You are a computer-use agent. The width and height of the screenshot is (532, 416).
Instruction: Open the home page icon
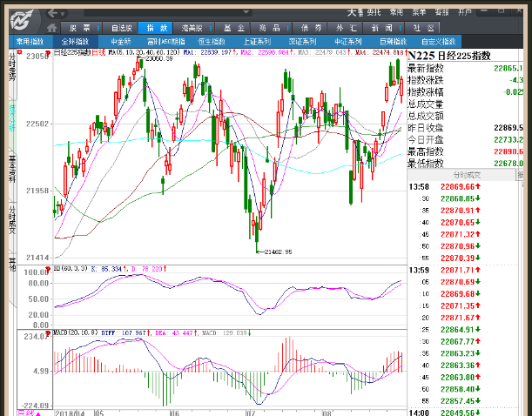tap(51, 28)
